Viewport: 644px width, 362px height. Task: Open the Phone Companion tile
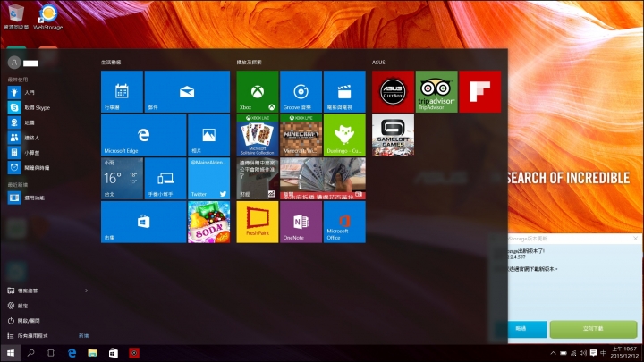point(165,179)
